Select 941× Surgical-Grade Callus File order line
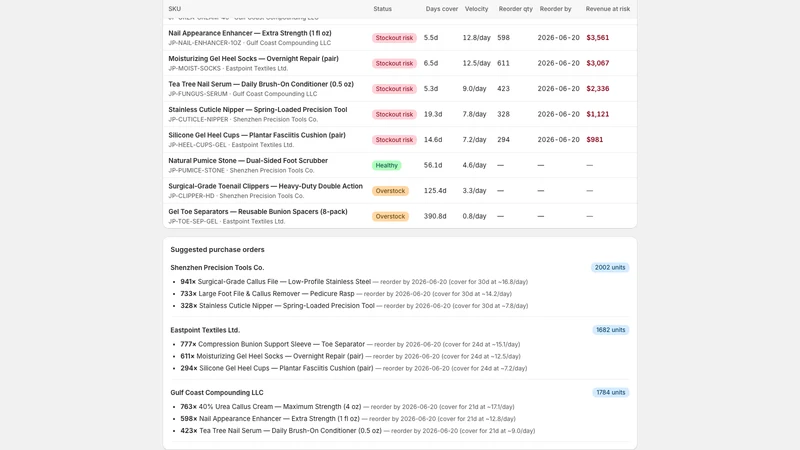This screenshot has height=450, width=800. click(x=354, y=282)
